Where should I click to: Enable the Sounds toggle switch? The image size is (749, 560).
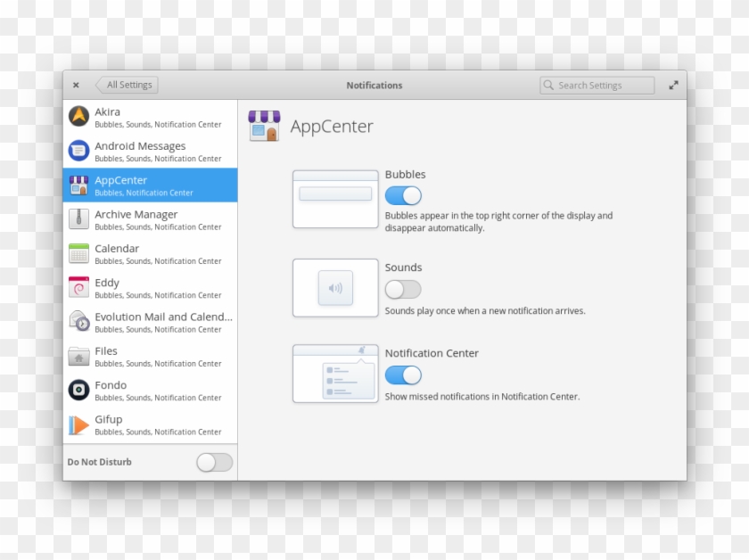[x=403, y=289]
